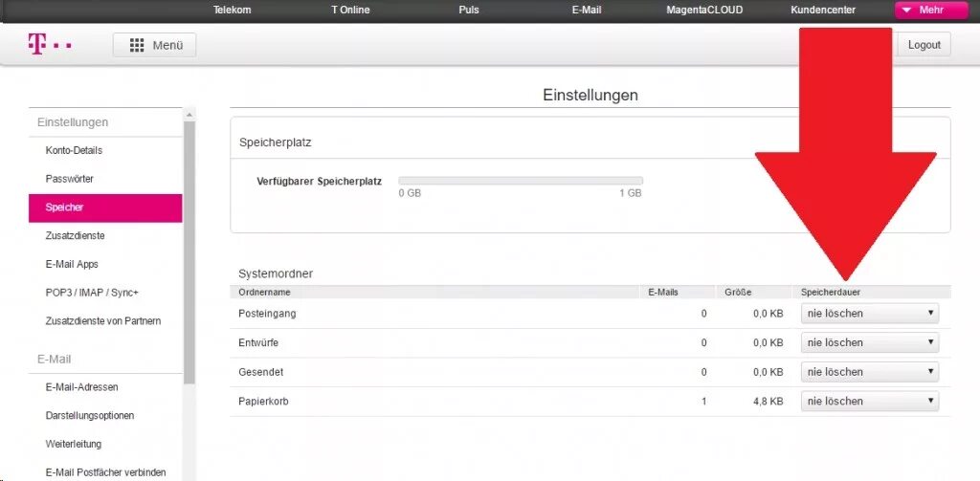Open T Online top navigation link
Screen dimensions: 980x481
(x=350, y=10)
